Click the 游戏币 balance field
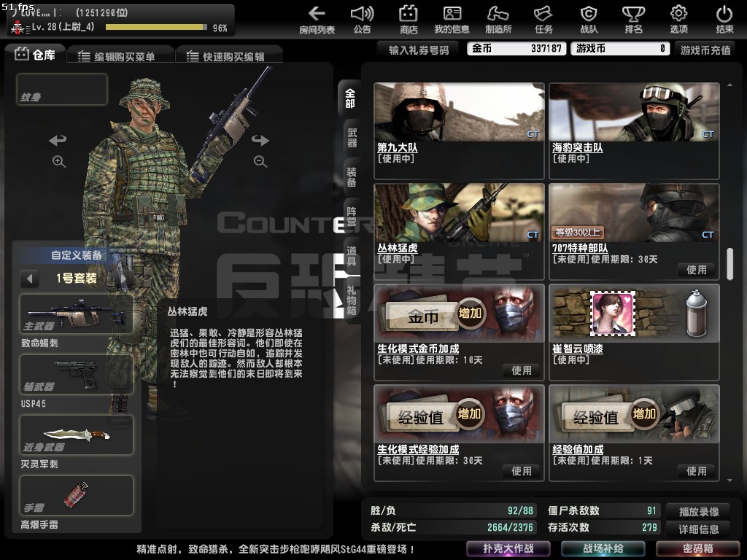Image resolution: width=747 pixels, height=560 pixels. pyautogui.click(x=620, y=49)
